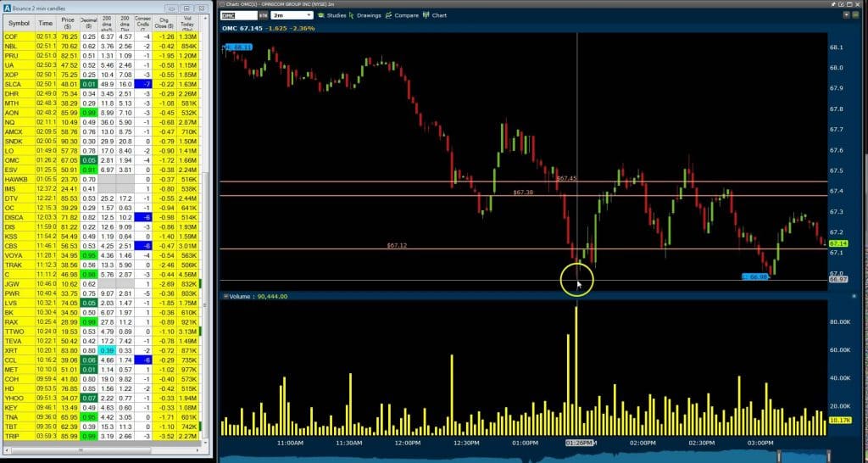
Task: Sort by the Symbol column header
Action: tap(19, 23)
